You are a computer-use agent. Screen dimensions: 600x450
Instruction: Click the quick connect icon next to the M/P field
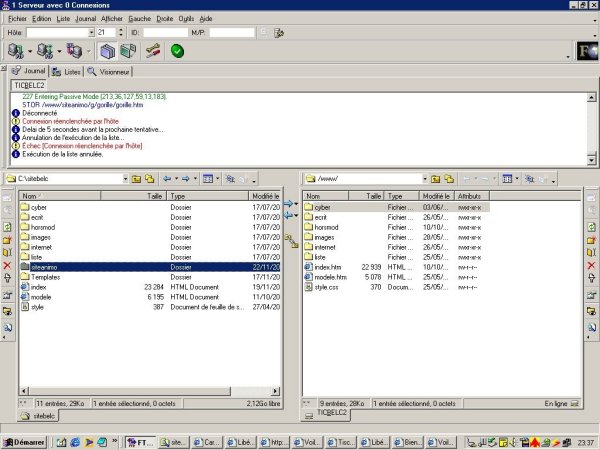(x=279, y=33)
